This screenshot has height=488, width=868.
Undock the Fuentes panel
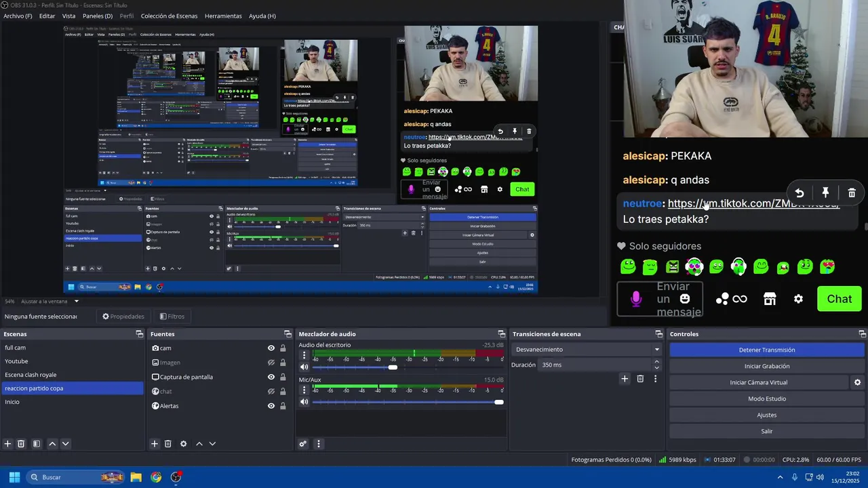coord(288,334)
